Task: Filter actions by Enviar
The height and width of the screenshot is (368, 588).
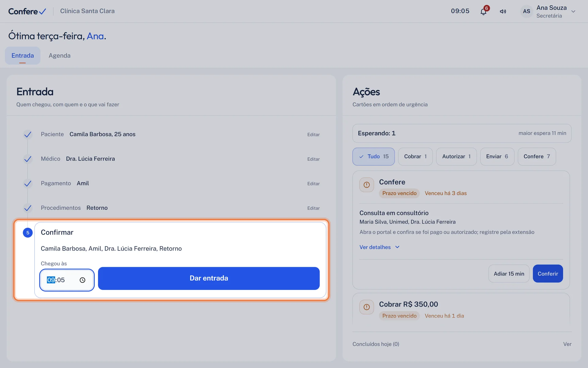Action: click(497, 156)
